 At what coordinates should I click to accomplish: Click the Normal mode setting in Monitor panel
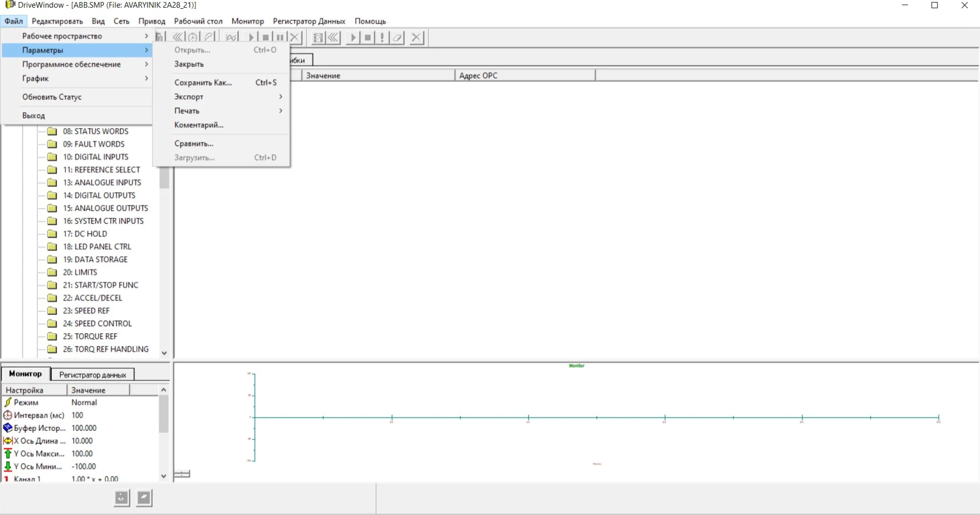pos(84,402)
